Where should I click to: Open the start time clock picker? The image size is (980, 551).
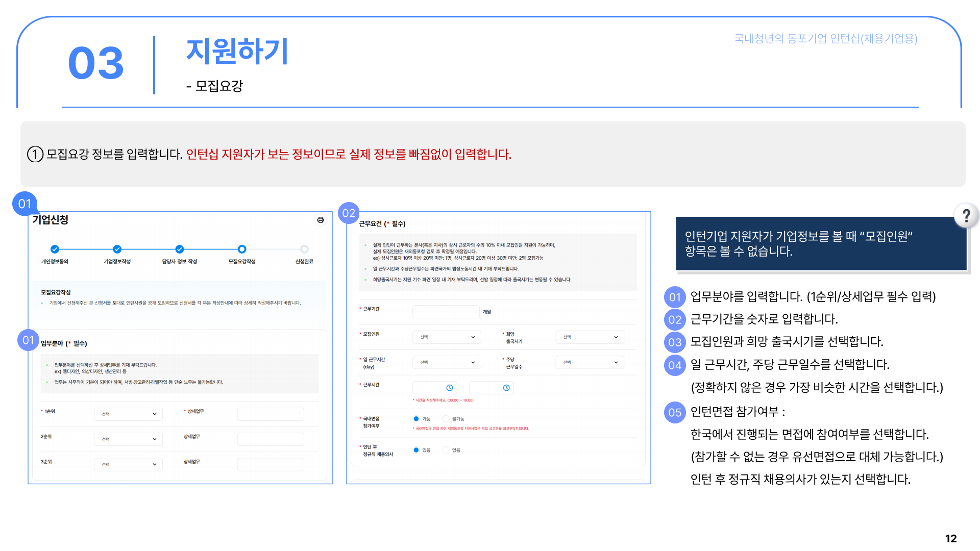(x=450, y=388)
